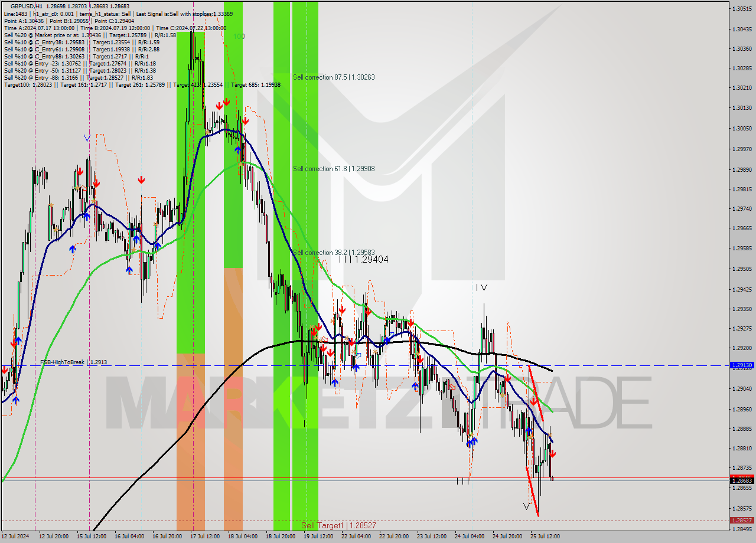Select the 'I I I 1.29404' wave label
The width and height of the screenshot is (756, 543).
[363, 259]
